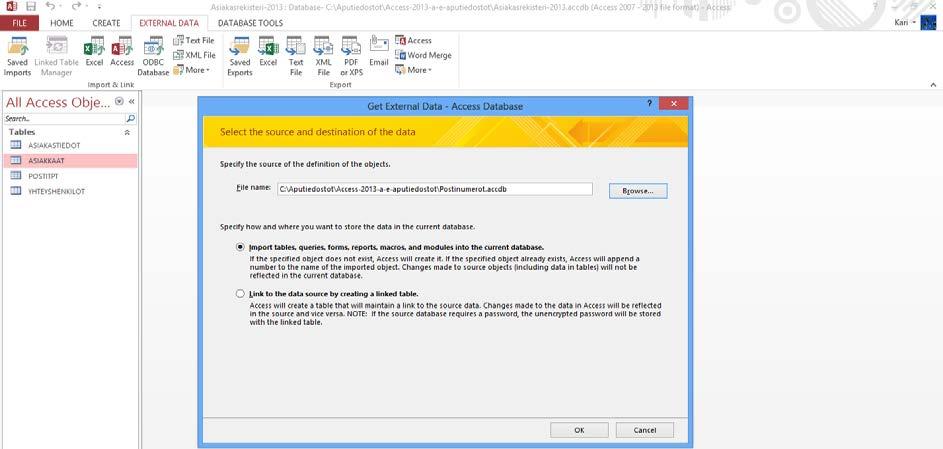Switch to the CREATE tab
The height and width of the screenshot is (449, 943).
coord(106,23)
